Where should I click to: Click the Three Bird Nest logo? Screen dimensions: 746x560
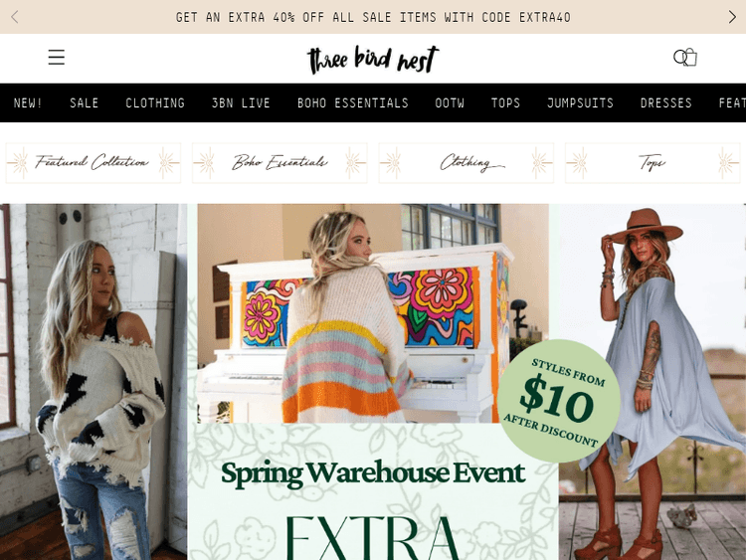(373, 59)
